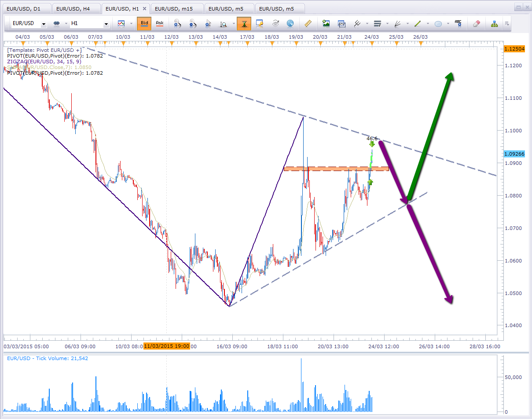Click the green hierarchy tree icon
This screenshot has width=532, height=419.
[x=494, y=24]
